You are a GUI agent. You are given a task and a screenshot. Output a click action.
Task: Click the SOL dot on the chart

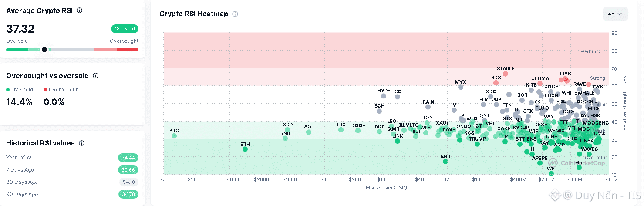309,132
